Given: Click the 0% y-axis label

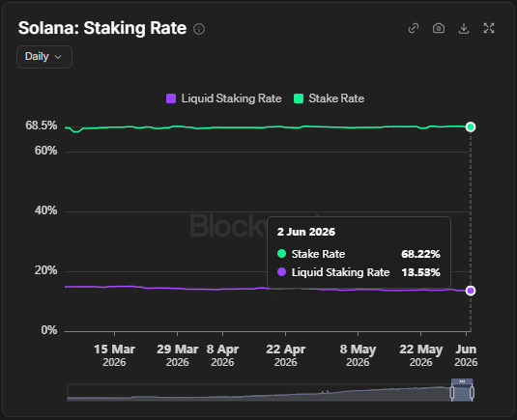Looking at the screenshot, I should coord(49,330).
